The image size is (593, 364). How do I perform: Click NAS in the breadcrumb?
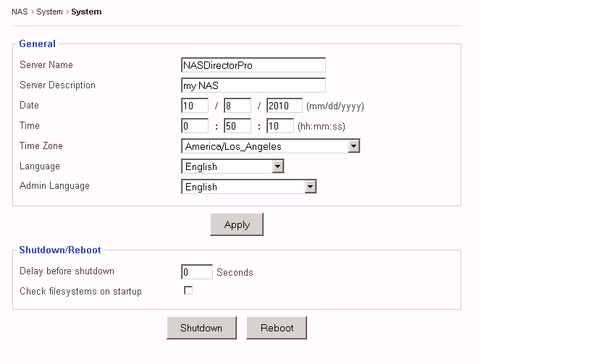click(20, 12)
